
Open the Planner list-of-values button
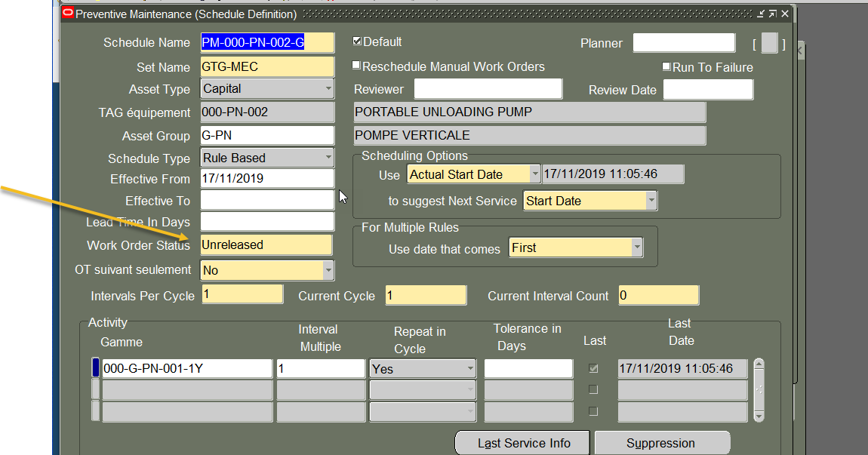coord(770,42)
